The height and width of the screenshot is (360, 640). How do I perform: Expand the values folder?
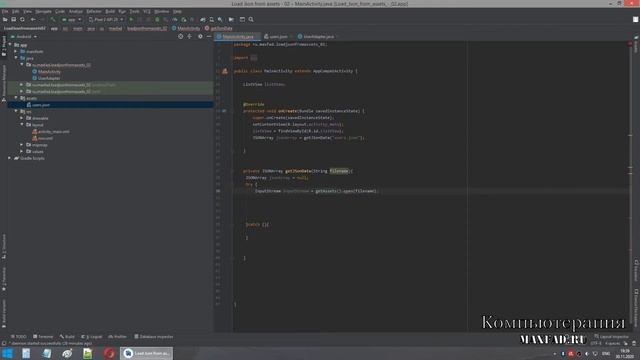point(22,151)
